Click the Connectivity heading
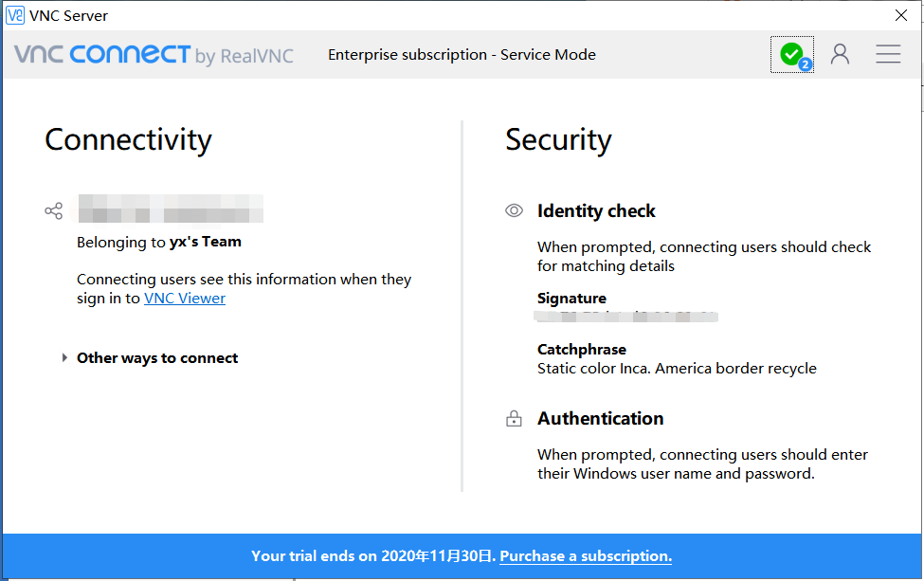Viewport: 924px width, 581px height. click(129, 140)
